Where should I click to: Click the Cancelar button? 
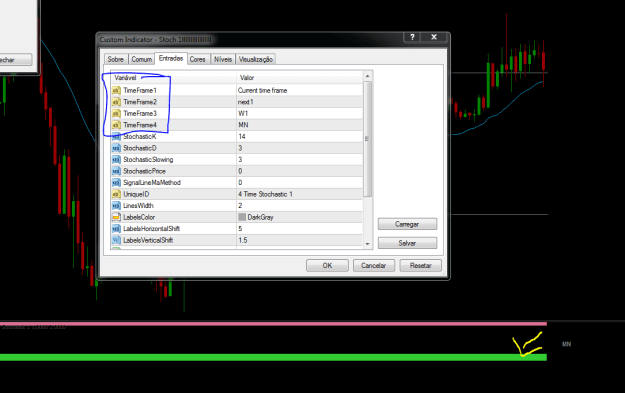tap(373, 265)
